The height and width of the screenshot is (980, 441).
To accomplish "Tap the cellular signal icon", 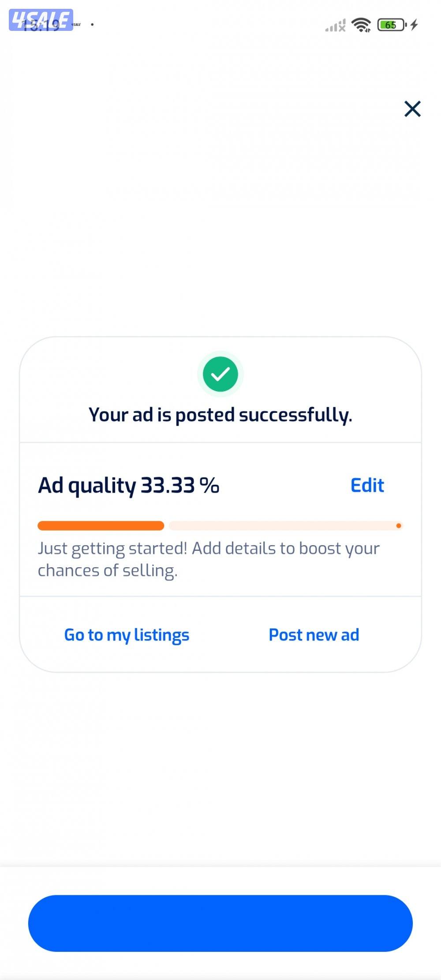I will [335, 26].
